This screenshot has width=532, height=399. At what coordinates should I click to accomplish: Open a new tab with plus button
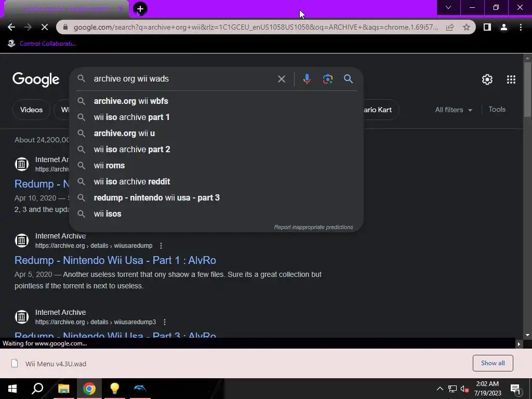(140, 9)
